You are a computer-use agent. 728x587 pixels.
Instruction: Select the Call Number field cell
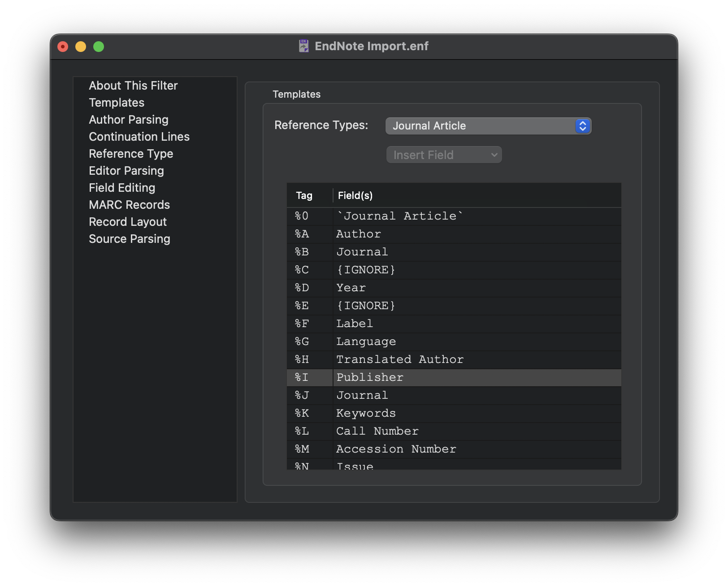pyautogui.click(x=477, y=431)
